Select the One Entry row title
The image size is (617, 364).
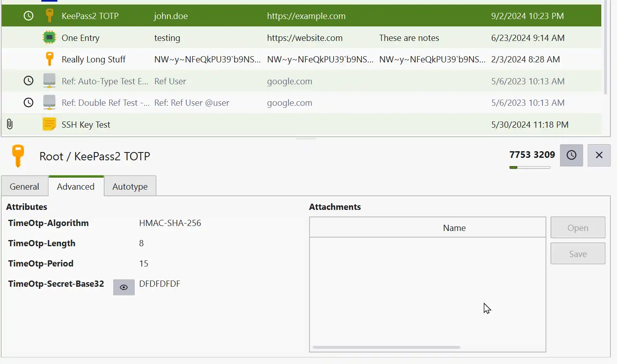pos(81,38)
